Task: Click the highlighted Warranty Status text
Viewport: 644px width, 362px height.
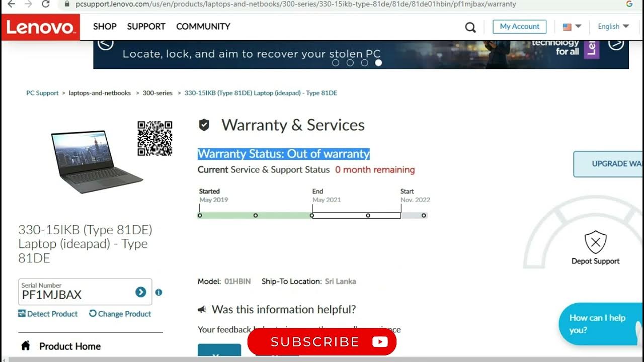Action: point(284,154)
